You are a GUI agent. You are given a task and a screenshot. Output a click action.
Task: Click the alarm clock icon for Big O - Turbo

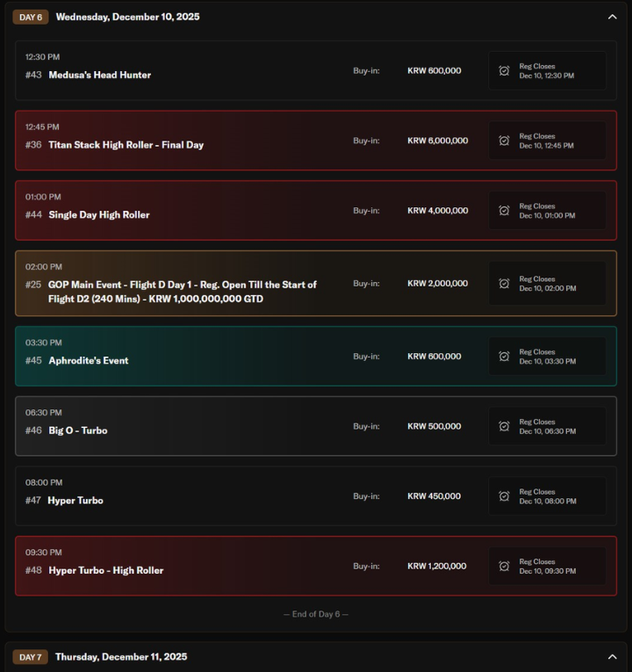[504, 426]
